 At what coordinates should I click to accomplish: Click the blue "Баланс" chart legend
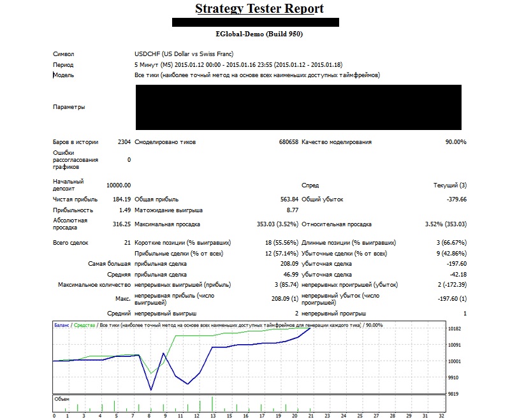coord(62,325)
